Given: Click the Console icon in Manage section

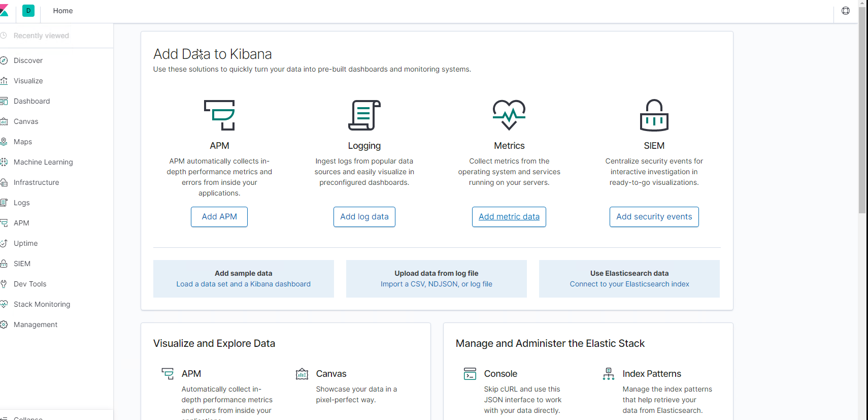Looking at the screenshot, I should [470, 374].
